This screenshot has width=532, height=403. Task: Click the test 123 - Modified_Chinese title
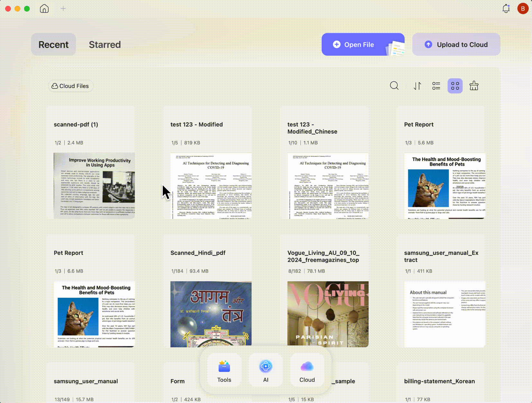(x=312, y=128)
